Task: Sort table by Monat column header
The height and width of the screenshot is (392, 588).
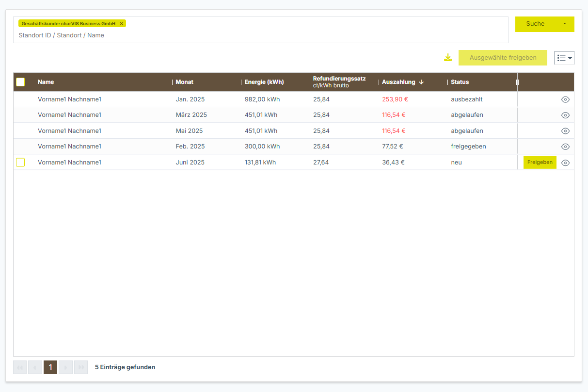Action: [x=184, y=82]
